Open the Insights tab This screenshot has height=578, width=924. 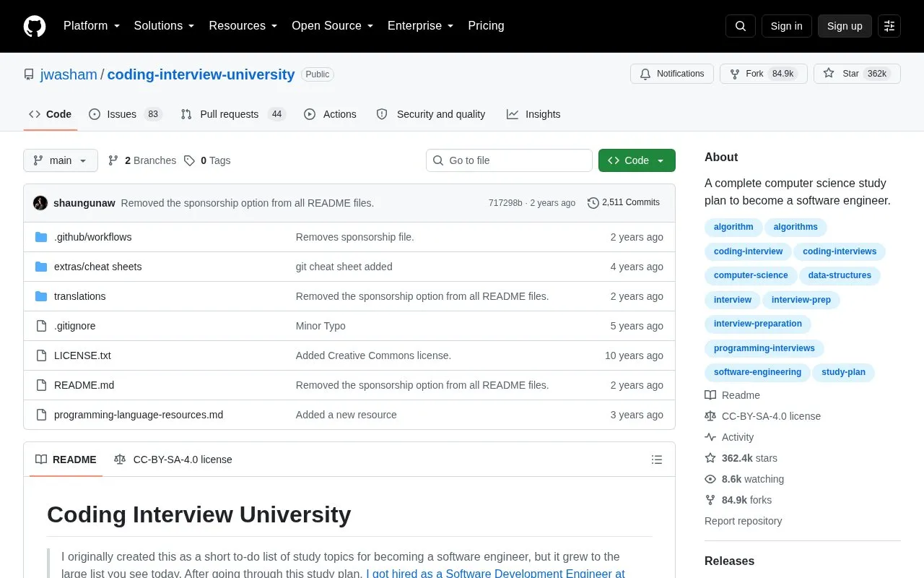[x=533, y=114]
